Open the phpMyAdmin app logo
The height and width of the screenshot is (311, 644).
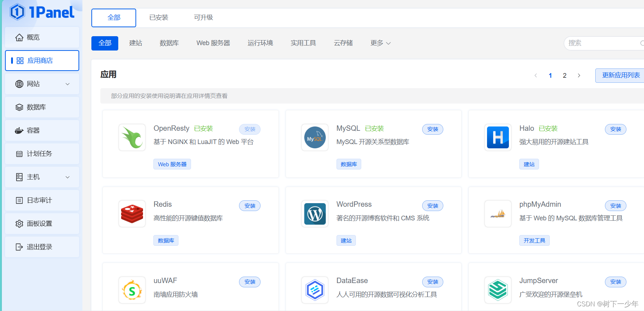498,214
